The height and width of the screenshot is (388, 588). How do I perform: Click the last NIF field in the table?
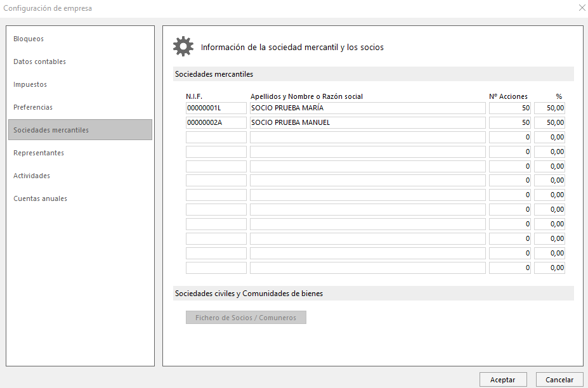[x=216, y=268]
